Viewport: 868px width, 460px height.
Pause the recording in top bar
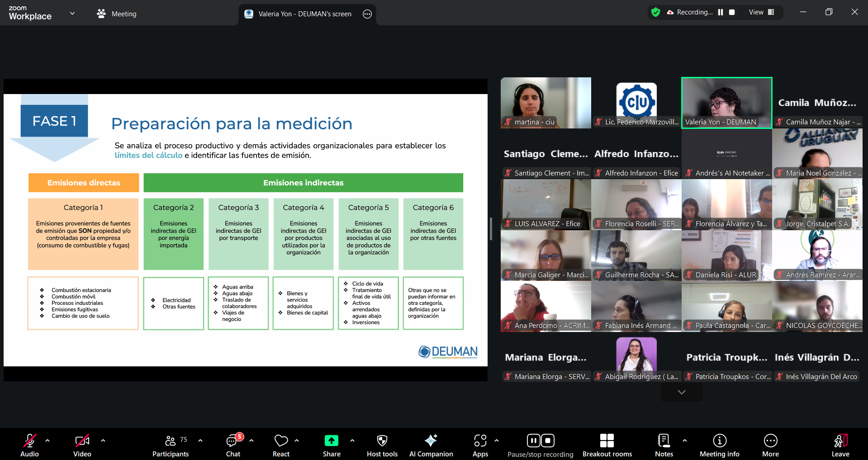721,12
